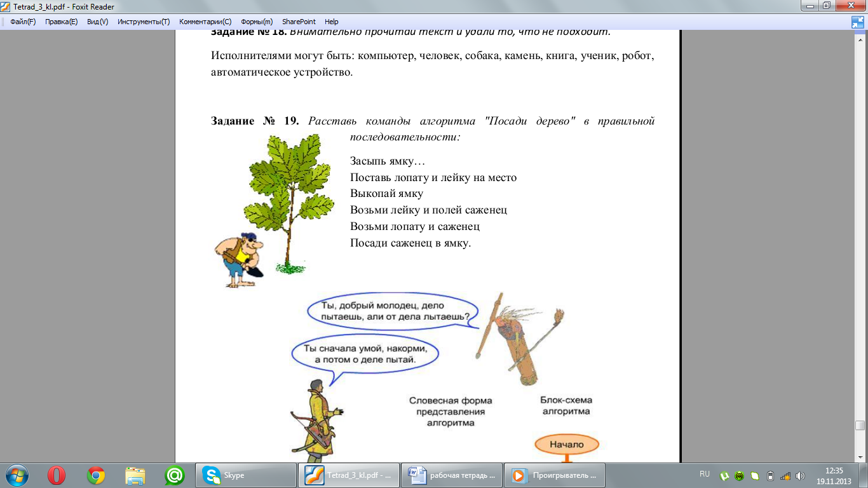
Task: Open the Комментарии(C) menu
Action: [x=205, y=22]
